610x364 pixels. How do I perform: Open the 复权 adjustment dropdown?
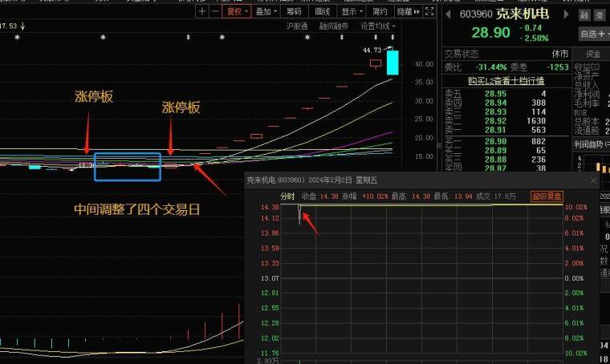237,12
